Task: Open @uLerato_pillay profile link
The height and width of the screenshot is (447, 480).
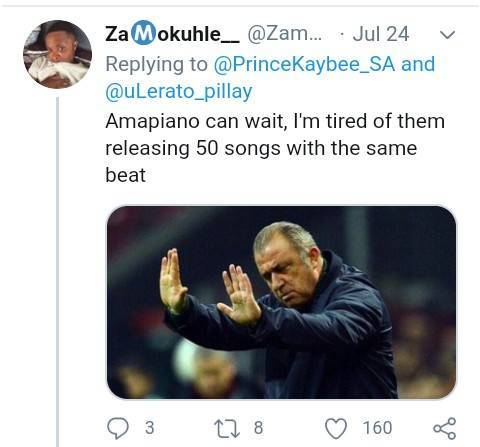Action: point(179,91)
